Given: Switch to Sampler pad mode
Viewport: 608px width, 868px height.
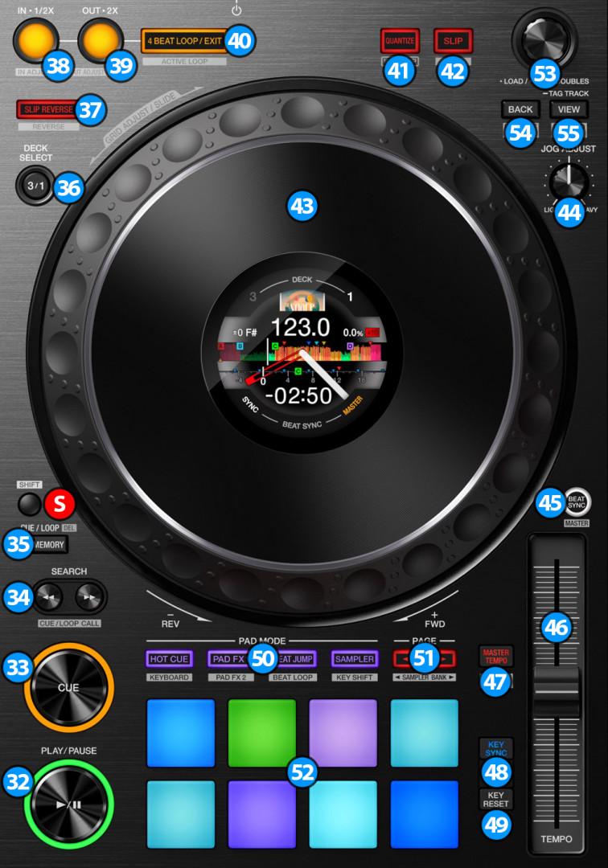Looking at the screenshot, I should pyautogui.click(x=355, y=659).
